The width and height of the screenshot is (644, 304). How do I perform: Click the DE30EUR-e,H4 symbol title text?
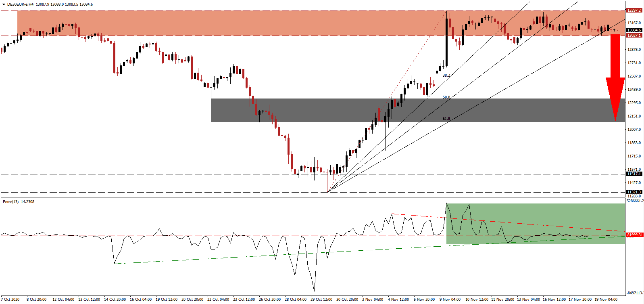tap(20, 4)
